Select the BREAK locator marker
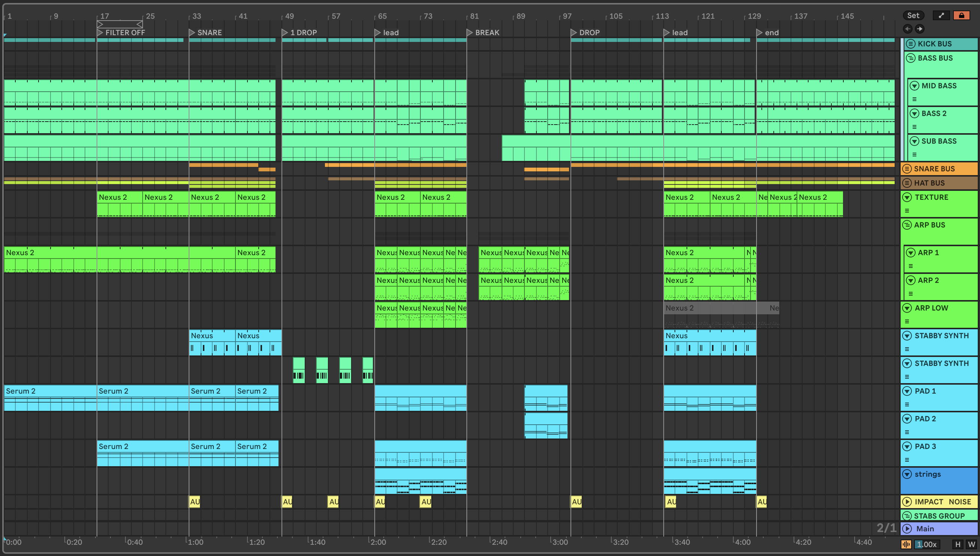980x556 pixels. point(470,33)
